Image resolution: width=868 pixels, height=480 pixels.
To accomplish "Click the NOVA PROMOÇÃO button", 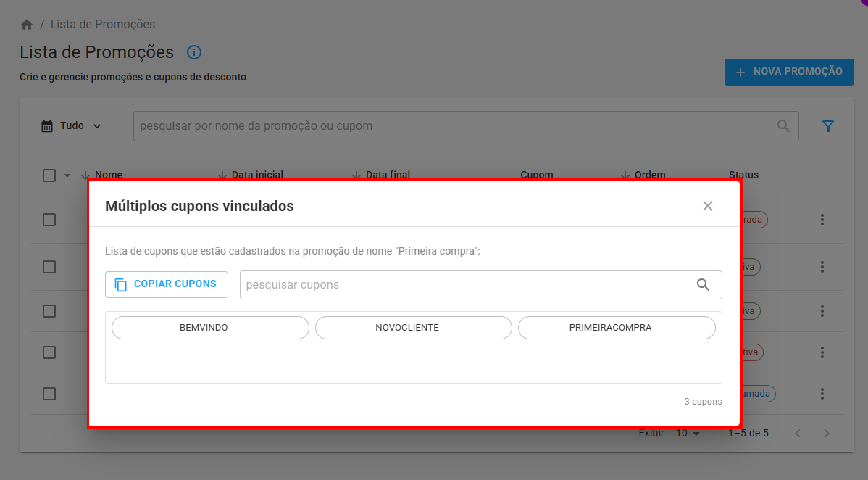I will tap(789, 72).
